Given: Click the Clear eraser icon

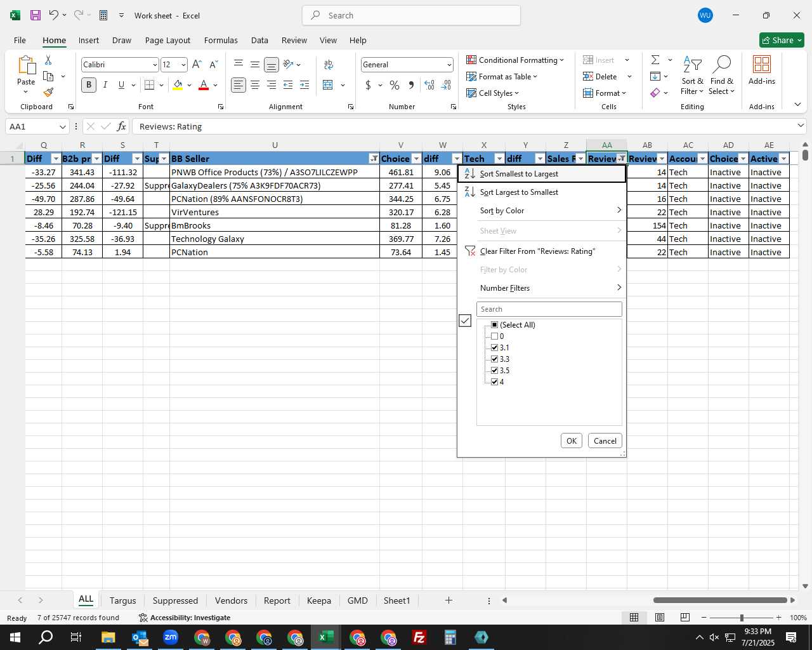Looking at the screenshot, I should pos(655,93).
